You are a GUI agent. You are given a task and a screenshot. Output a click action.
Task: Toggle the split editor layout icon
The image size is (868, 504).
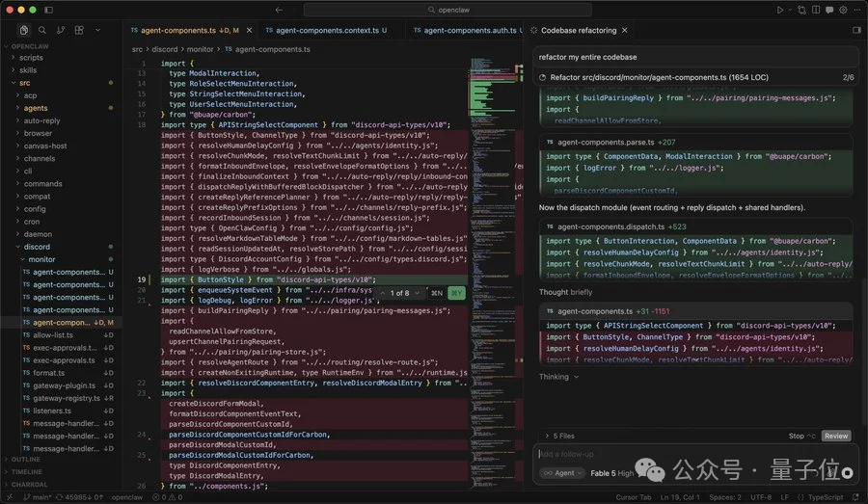point(816,10)
